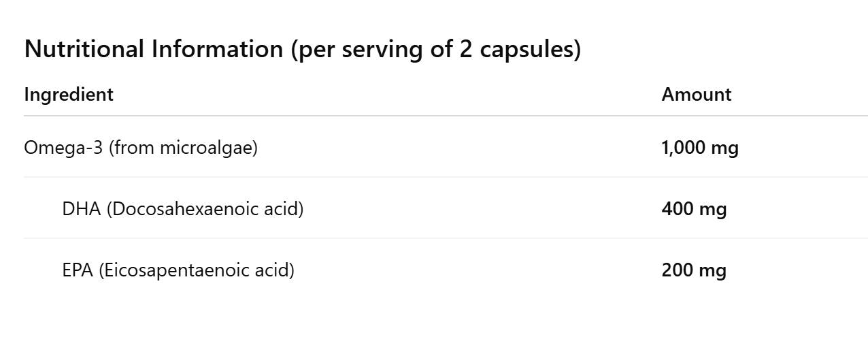Click the "(from microalgae)" parenthetical text
Viewport: 868px width, 337px height.
click(x=182, y=148)
